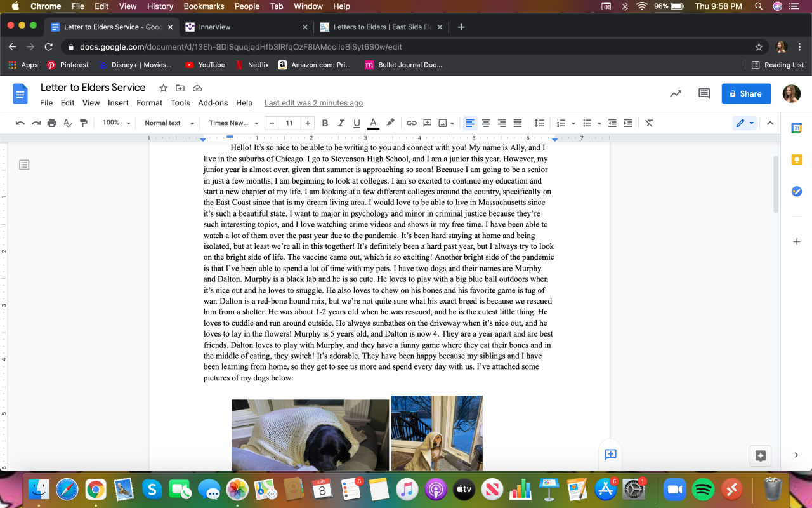812x508 pixels.
Task: Switch to the Letters to Elders East Side tab
Action: 382,27
